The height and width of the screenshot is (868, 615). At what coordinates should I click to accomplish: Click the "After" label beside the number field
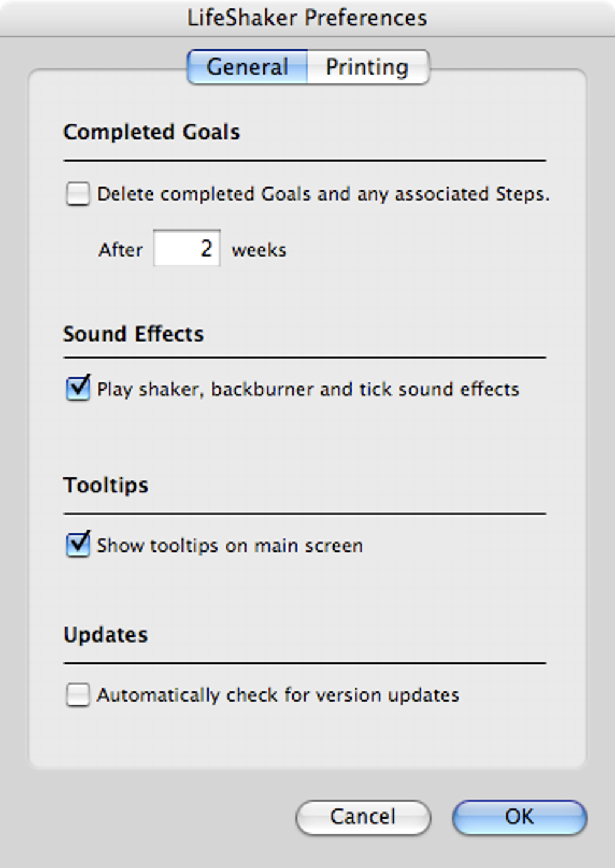click(x=121, y=250)
